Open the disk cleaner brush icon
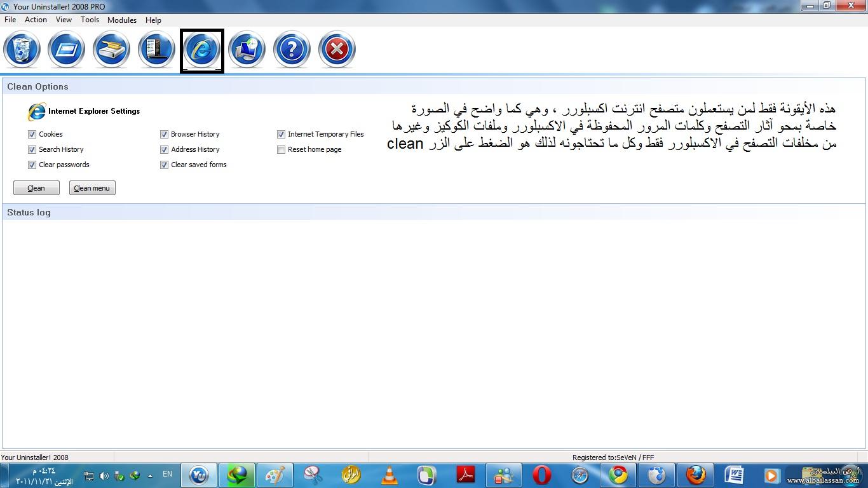The height and width of the screenshot is (488, 868). click(111, 50)
